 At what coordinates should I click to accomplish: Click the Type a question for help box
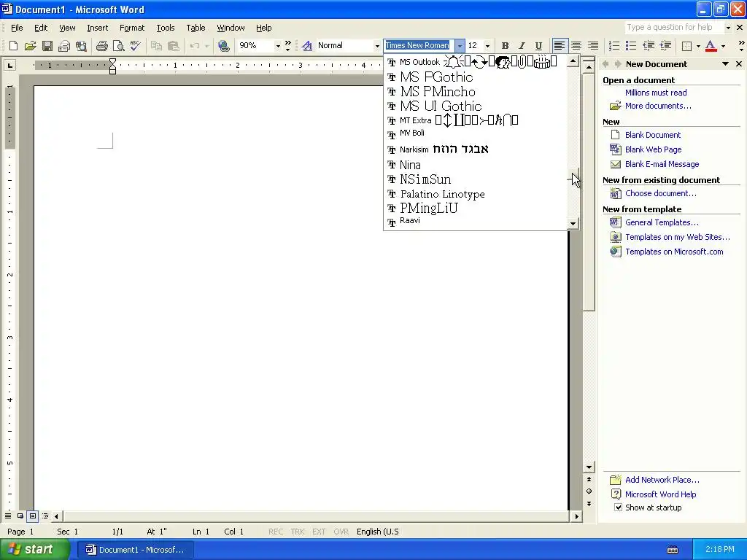[x=675, y=28]
